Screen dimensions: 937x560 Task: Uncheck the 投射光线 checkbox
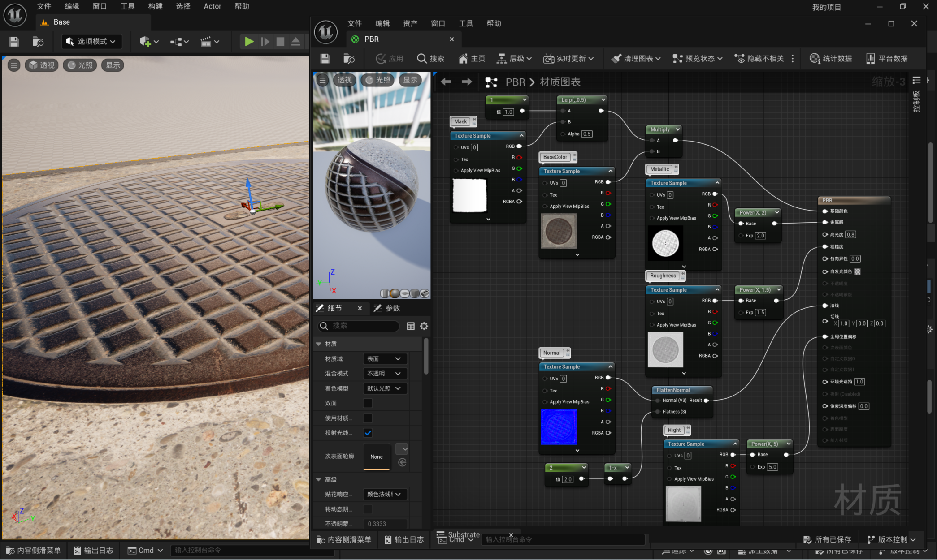[x=368, y=433]
